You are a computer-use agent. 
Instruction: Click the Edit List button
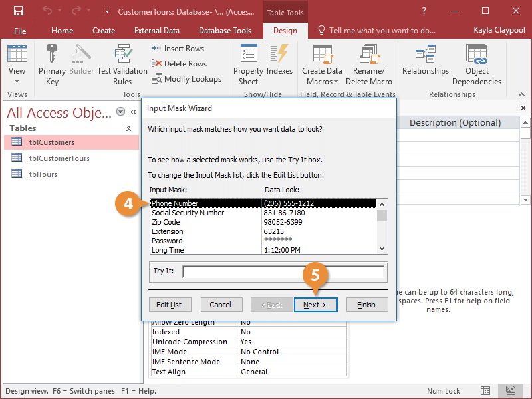click(x=170, y=305)
